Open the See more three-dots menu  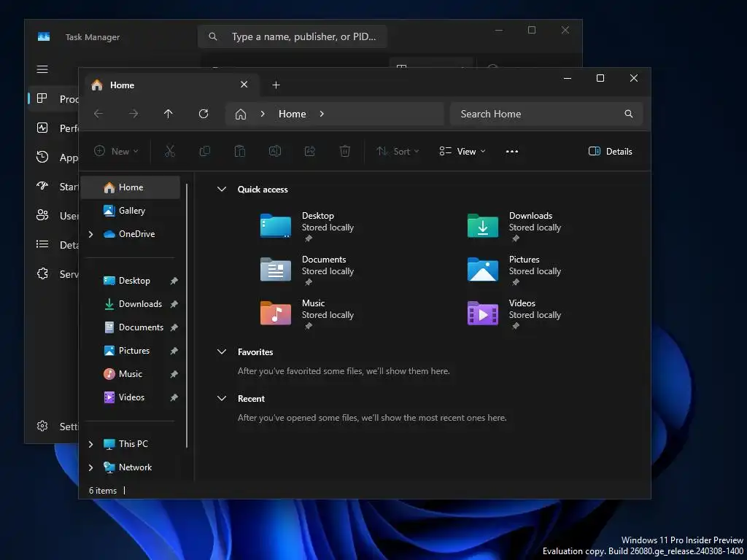[511, 152]
